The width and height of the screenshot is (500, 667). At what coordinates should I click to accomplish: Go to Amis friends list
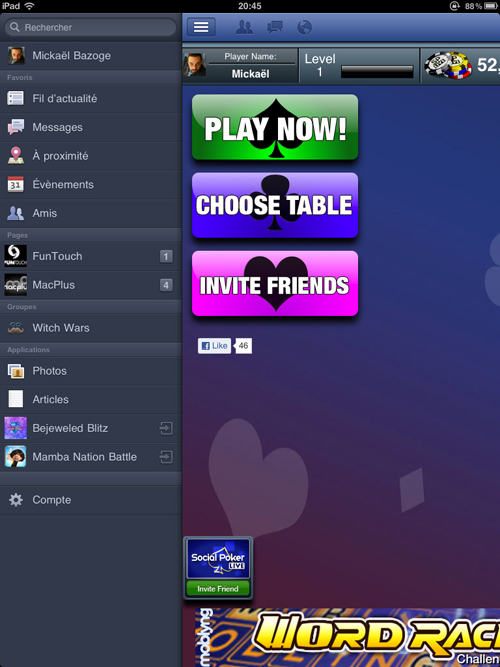(x=91, y=213)
